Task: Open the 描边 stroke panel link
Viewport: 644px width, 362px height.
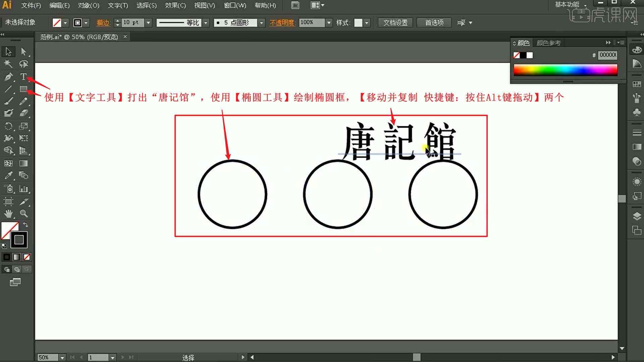Action: 103,23
